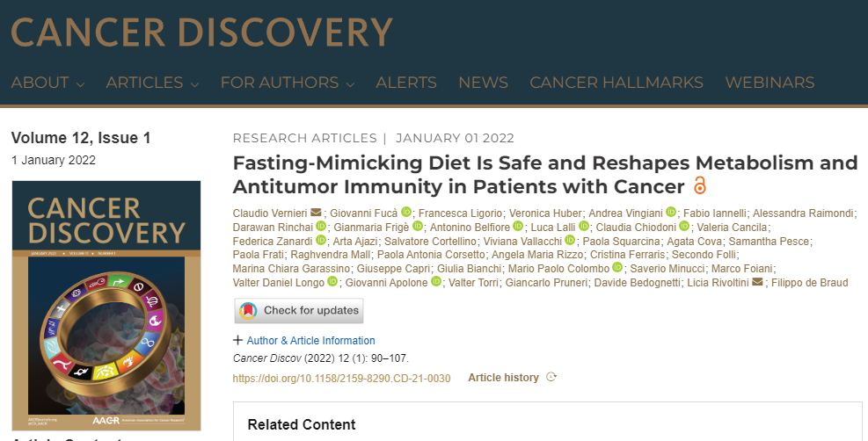
Task: Open the Webinars page
Action: (770, 83)
